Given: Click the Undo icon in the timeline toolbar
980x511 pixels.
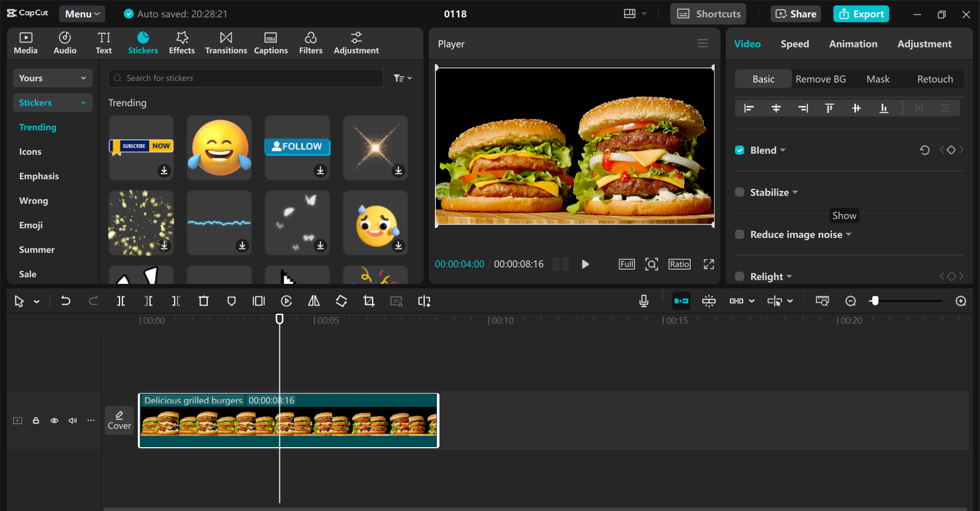Looking at the screenshot, I should (66, 301).
